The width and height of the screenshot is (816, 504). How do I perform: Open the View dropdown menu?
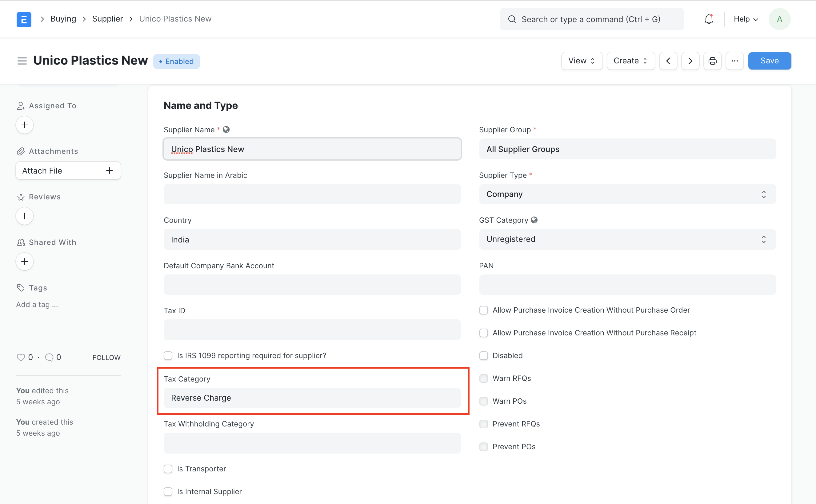582,61
